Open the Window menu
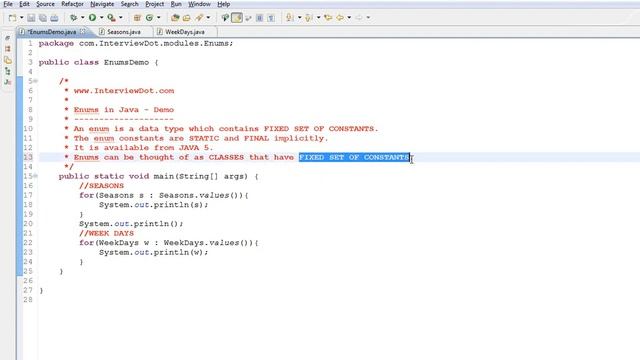Screen dimensions: 640x360 199,4
